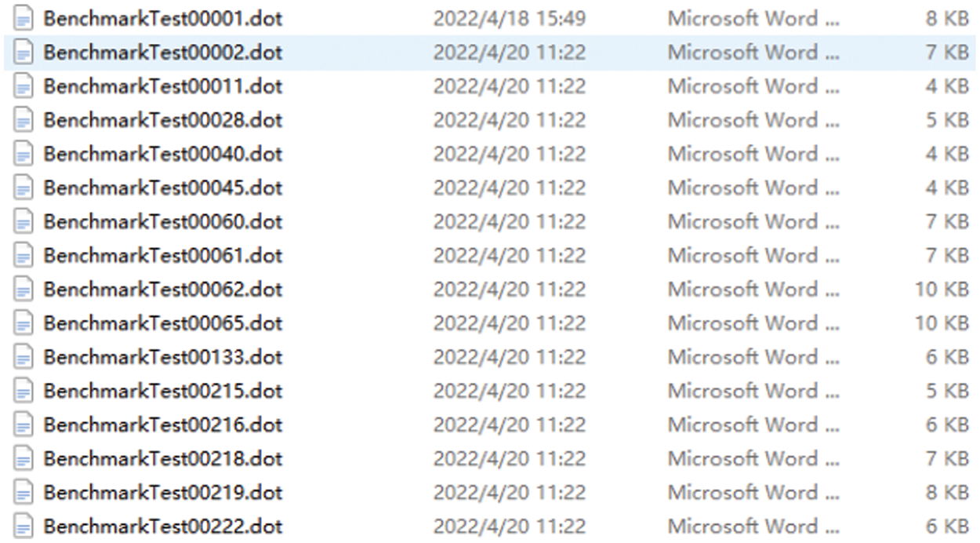Image resolution: width=980 pixels, height=543 pixels.
Task: Select the icon next to BenchmarkTest00040.dot
Action: (x=24, y=155)
